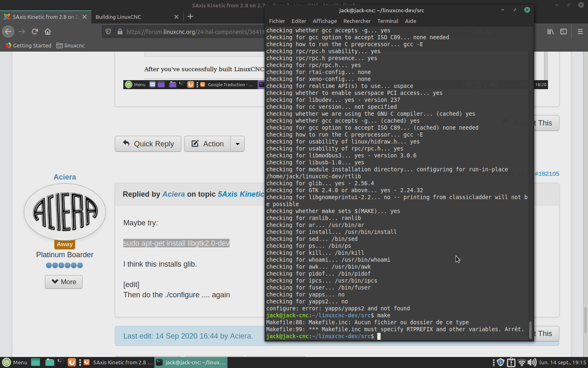Click 'Platinum Boarder' rank text
Image resolution: width=588 pixels, height=368 pixels.
tap(65, 255)
